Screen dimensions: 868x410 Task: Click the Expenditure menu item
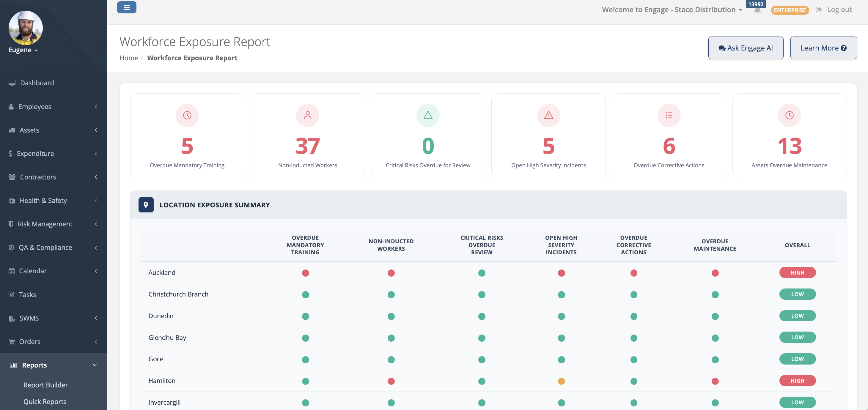[54, 154]
